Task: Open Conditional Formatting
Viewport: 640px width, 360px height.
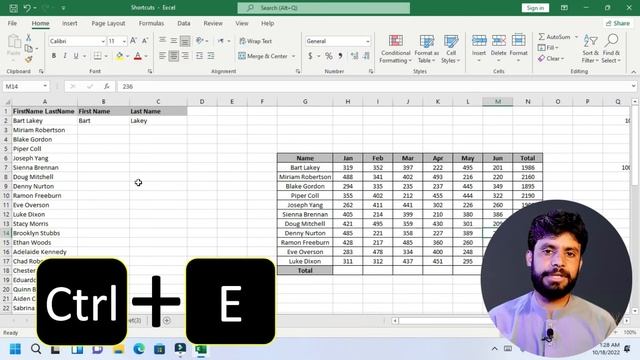Action: click(x=395, y=49)
